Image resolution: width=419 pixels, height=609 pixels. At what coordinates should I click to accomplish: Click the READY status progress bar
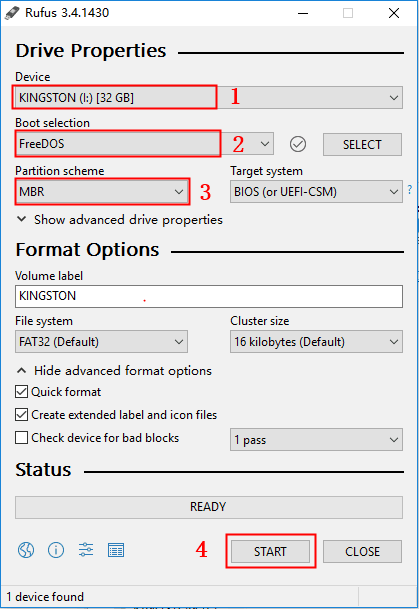[209, 507]
